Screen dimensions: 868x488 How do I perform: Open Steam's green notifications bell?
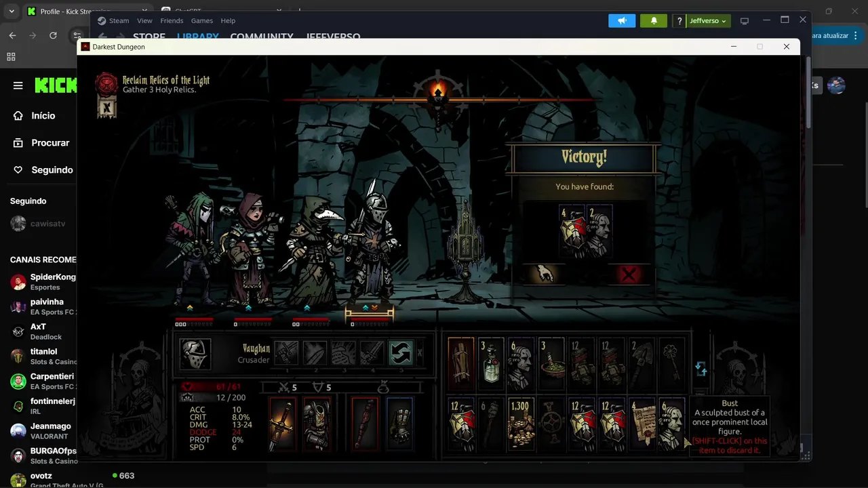(654, 20)
